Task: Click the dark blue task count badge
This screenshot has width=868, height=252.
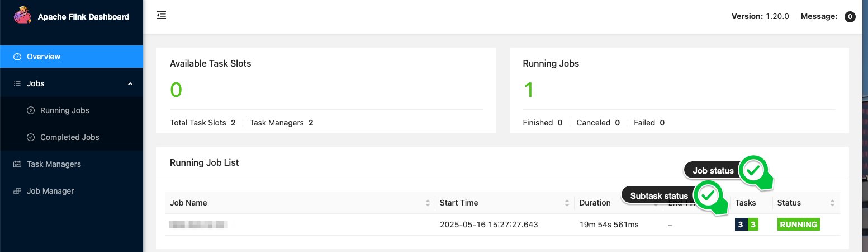Action: 741,225
